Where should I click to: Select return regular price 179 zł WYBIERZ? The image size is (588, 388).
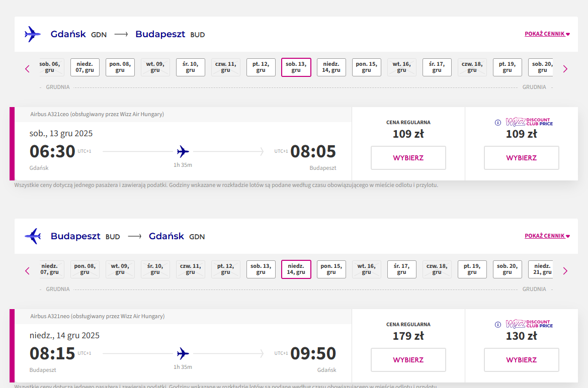click(x=408, y=360)
